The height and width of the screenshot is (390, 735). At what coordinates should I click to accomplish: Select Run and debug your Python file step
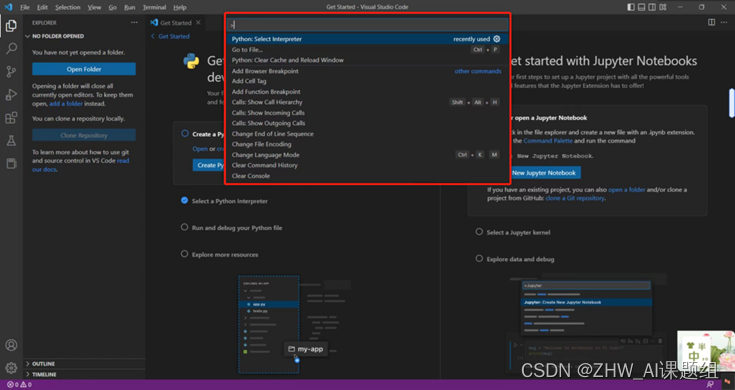[232, 227]
